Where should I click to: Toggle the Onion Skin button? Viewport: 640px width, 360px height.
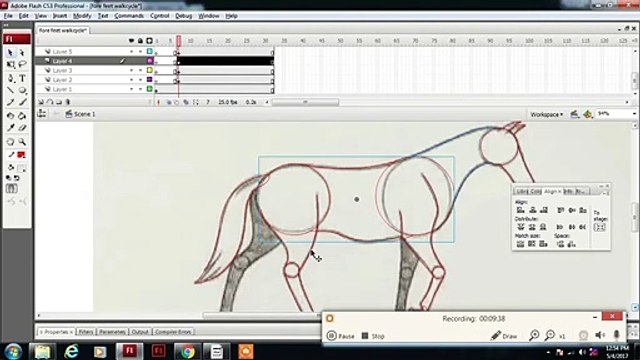click(168, 102)
